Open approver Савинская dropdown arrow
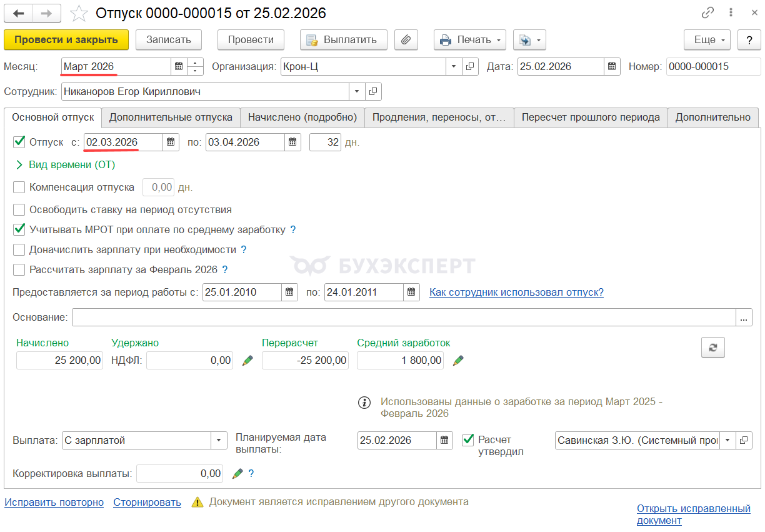Image resolution: width=765 pixels, height=532 pixels. click(728, 440)
